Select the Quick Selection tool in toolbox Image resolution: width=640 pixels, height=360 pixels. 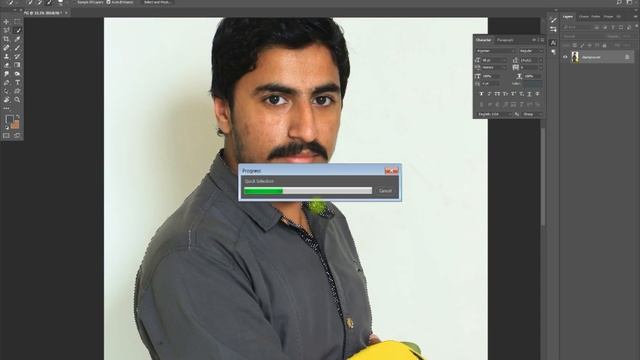coord(17,30)
